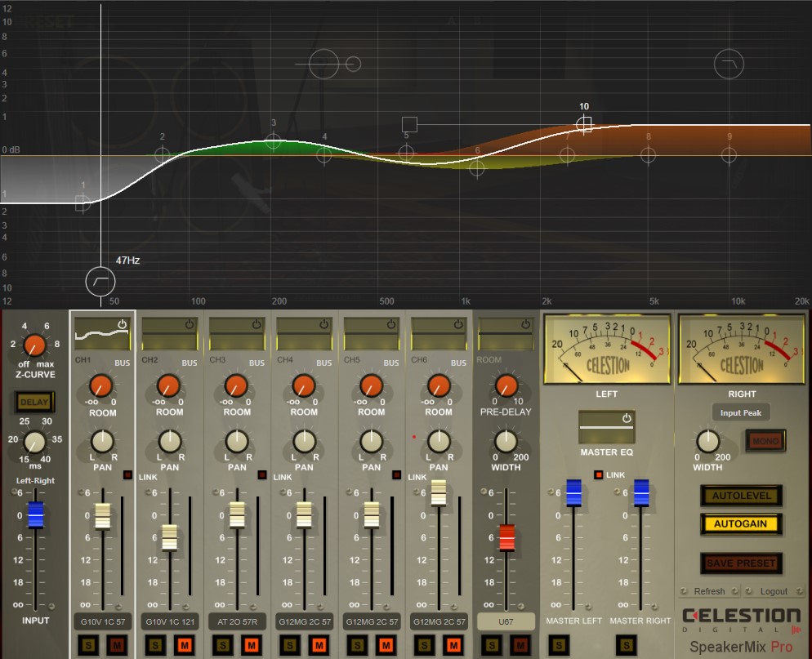Select EQ band node 10 shelf handle
812x659 pixels.
tap(584, 124)
